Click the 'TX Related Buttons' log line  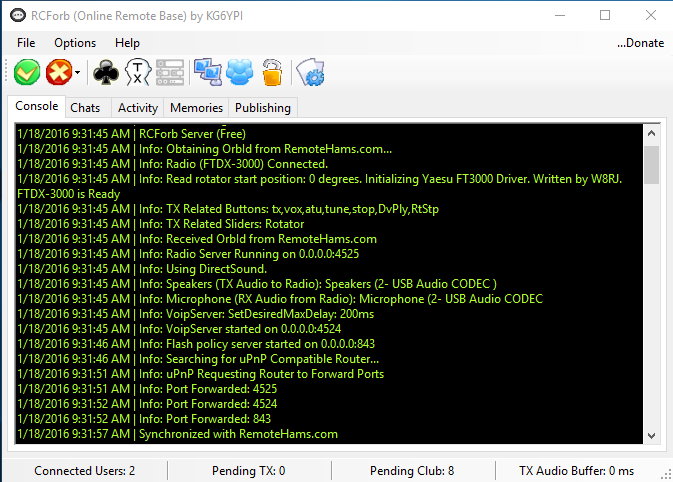tap(228, 209)
